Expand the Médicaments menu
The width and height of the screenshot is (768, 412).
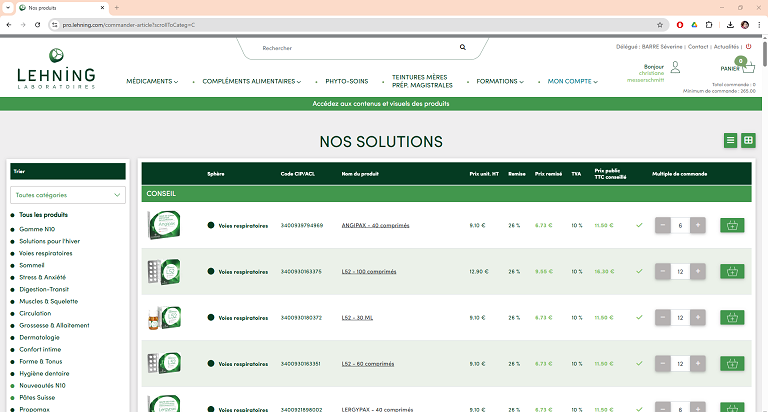click(152, 82)
